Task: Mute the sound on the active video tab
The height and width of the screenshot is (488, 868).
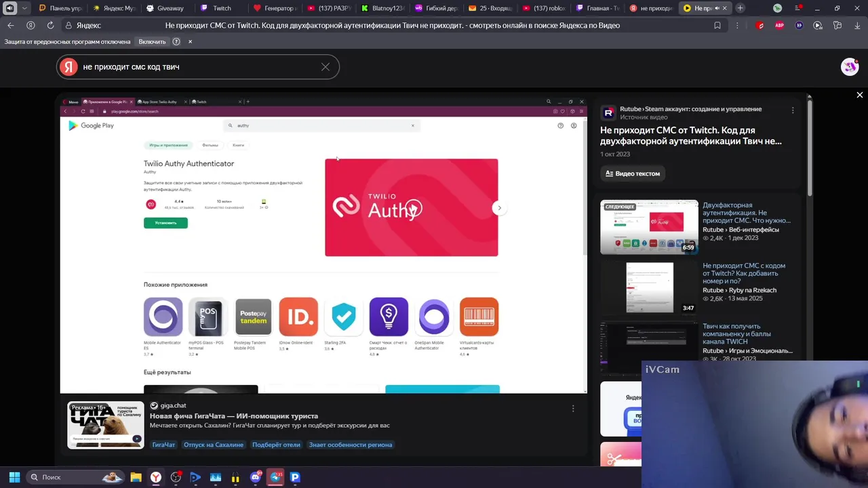Action: coord(717,8)
